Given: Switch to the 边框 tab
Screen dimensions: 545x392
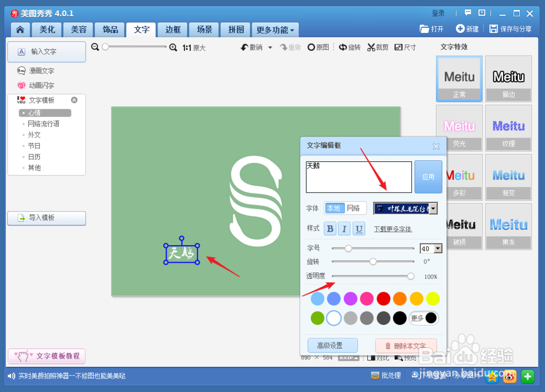Looking at the screenshot, I should (173, 29).
